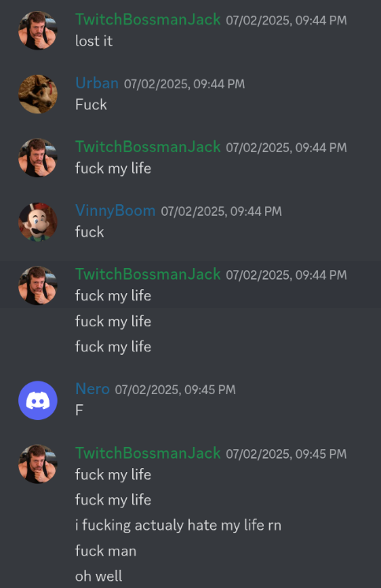The image size is (381, 588).
Task: Click timestamp on VinnyBoom's message
Action: click(221, 211)
